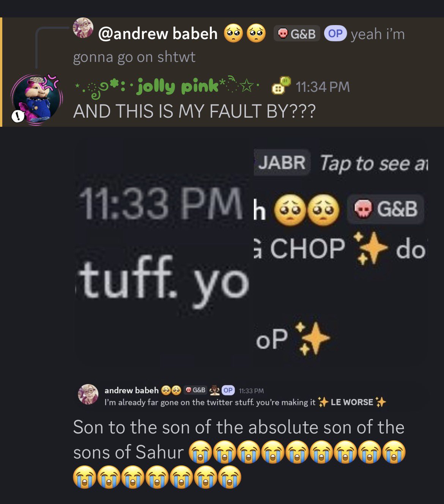
Task: Click @andrew babeh mention in reply bar
Action: click(158, 34)
